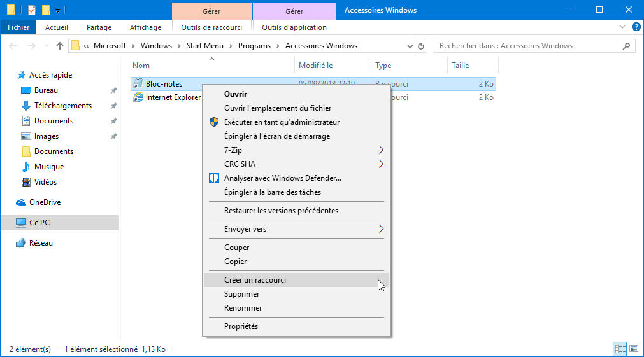Select the unpinned Documents folder in the sidebar
The width and height of the screenshot is (644, 357).
click(54, 151)
